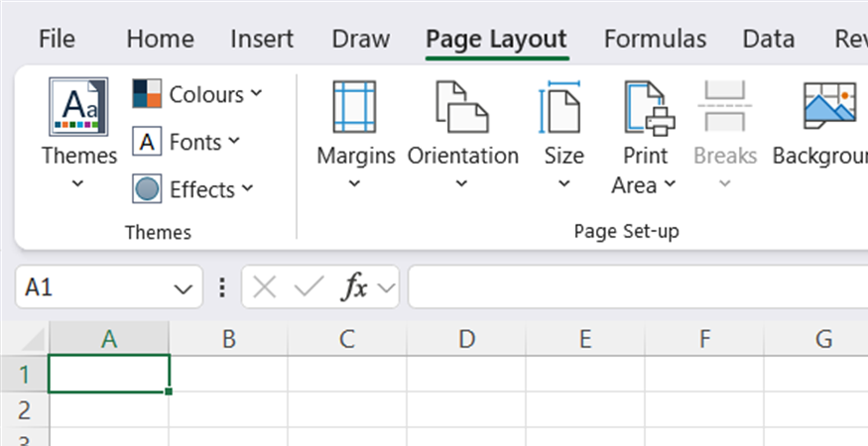Click the paper Size icon
The height and width of the screenshot is (446, 868).
point(560,107)
